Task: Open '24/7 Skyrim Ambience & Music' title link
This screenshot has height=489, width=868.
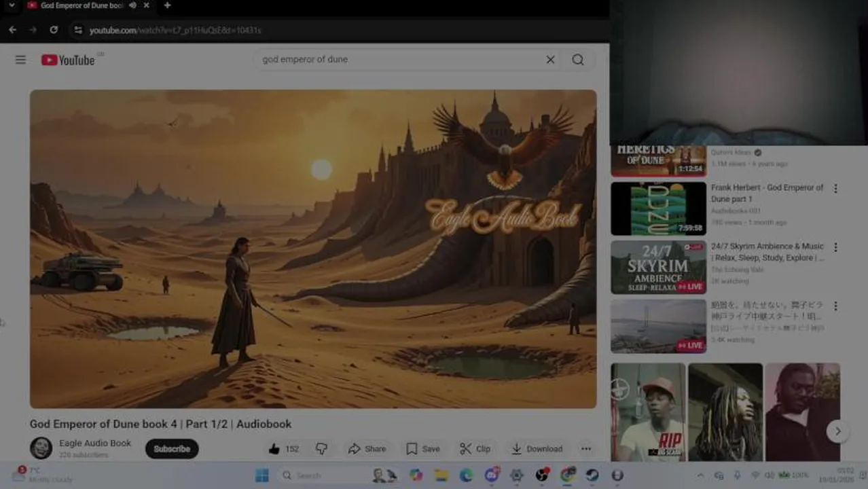Action: tap(767, 252)
